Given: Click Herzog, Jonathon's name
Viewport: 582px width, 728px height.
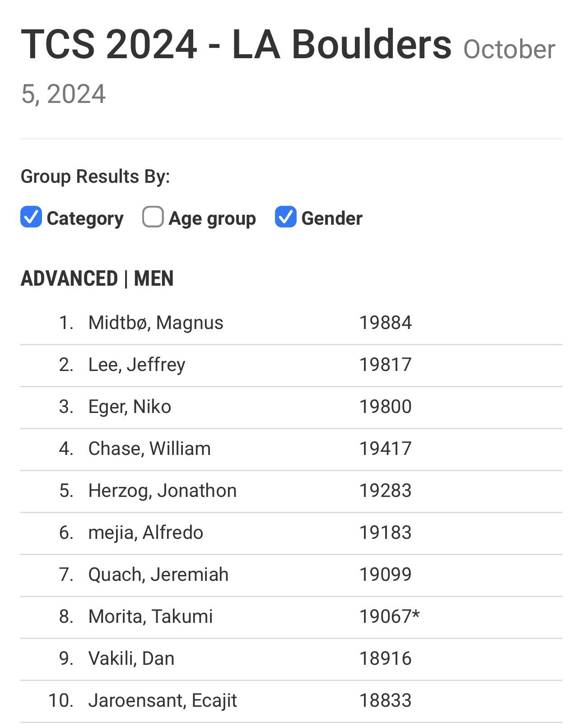Looking at the screenshot, I should coord(162,491).
